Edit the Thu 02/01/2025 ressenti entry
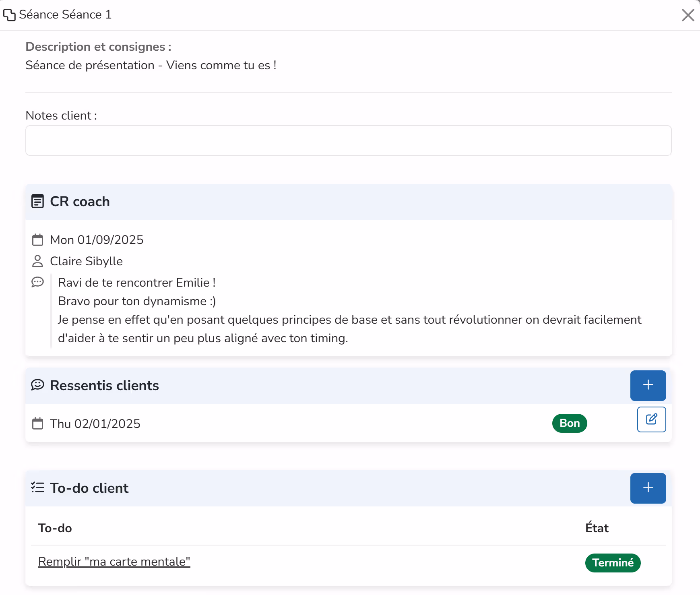Image resolution: width=700 pixels, height=595 pixels. [651, 419]
